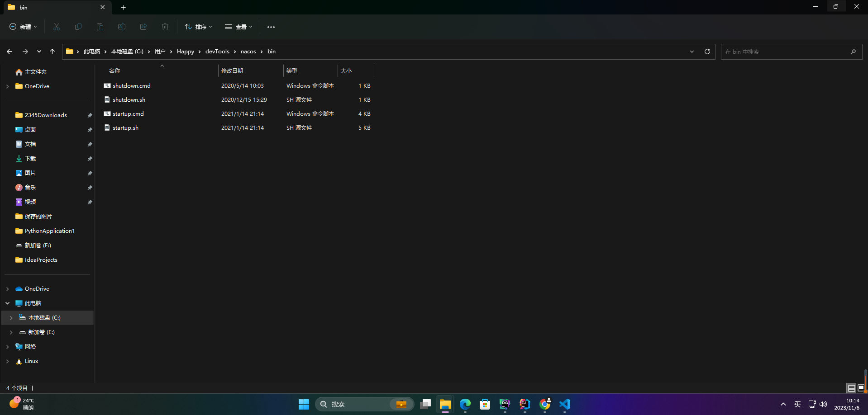Viewport: 868px width, 415px height.
Task: Open the three-dot See more menu
Action: (x=271, y=27)
